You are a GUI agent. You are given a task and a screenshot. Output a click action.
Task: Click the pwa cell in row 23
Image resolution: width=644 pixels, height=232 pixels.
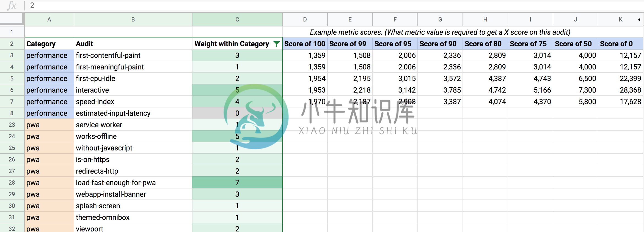click(x=49, y=125)
